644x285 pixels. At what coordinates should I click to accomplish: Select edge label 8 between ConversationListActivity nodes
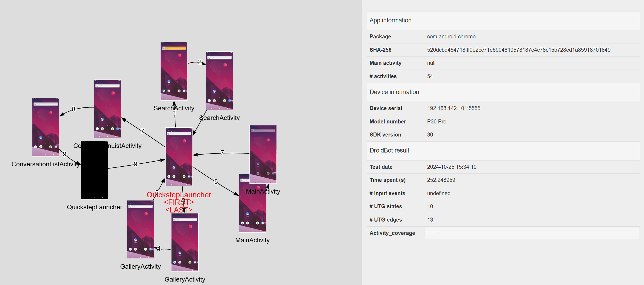point(73,109)
